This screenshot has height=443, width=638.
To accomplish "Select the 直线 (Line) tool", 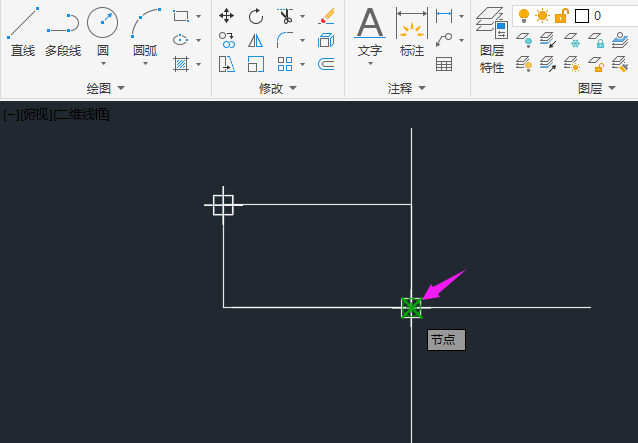I will pos(23,32).
